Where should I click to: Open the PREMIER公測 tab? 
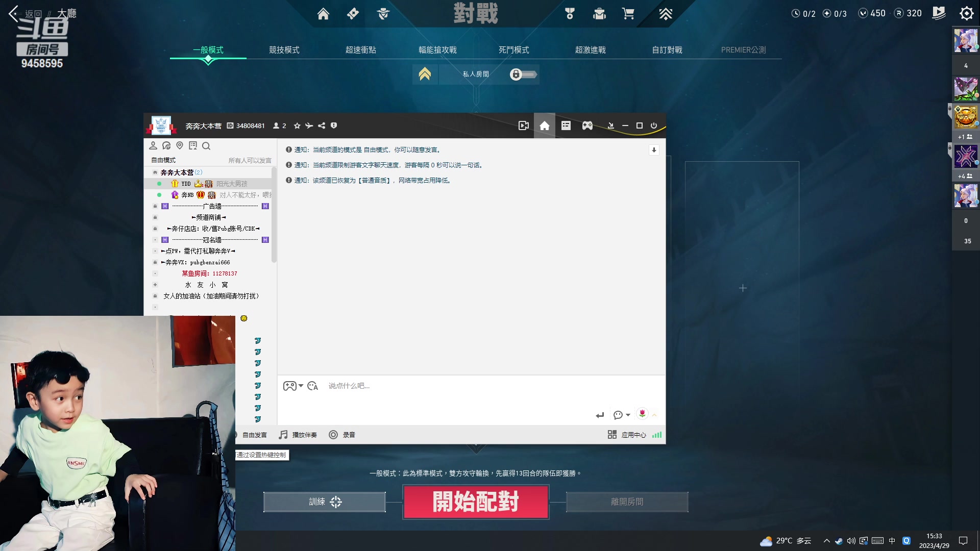point(744,50)
